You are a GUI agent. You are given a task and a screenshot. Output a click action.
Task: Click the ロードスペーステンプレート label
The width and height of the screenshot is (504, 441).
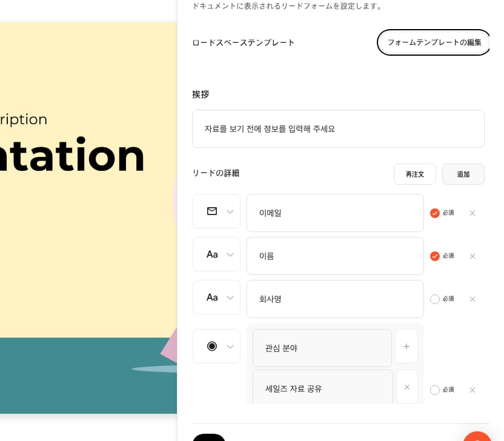(x=243, y=43)
